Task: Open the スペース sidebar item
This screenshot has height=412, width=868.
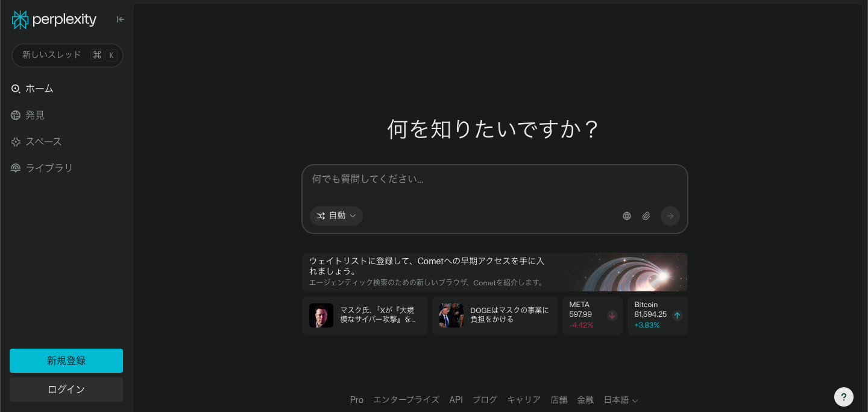Action: click(x=36, y=142)
